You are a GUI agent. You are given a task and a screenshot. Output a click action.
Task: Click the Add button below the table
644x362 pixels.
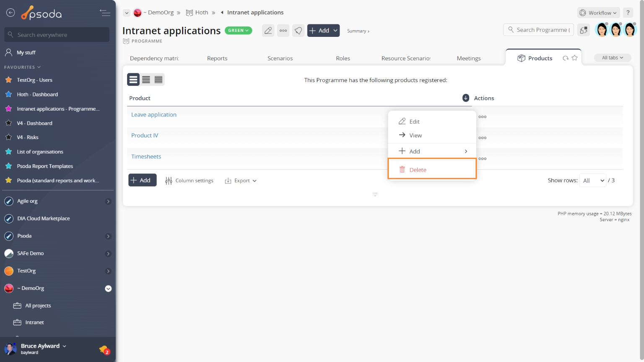(x=142, y=180)
